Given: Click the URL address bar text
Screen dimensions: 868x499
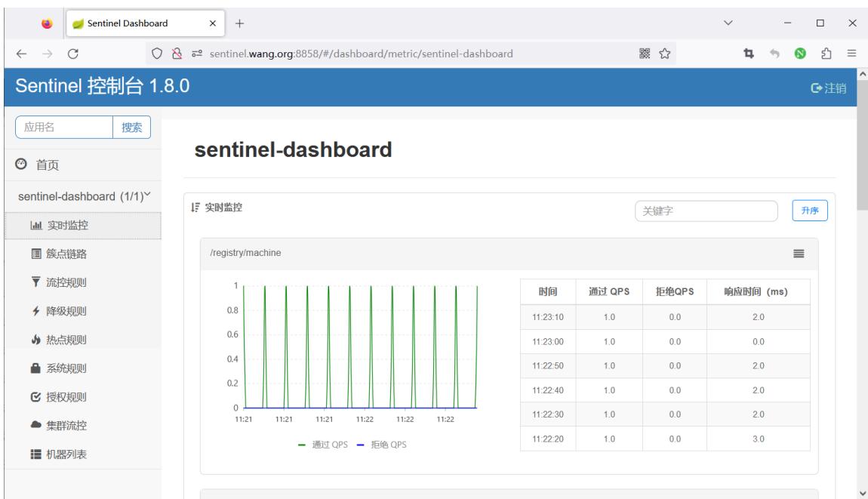Looking at the screenshot, I should pyautogui.click(x=361, y=54).
